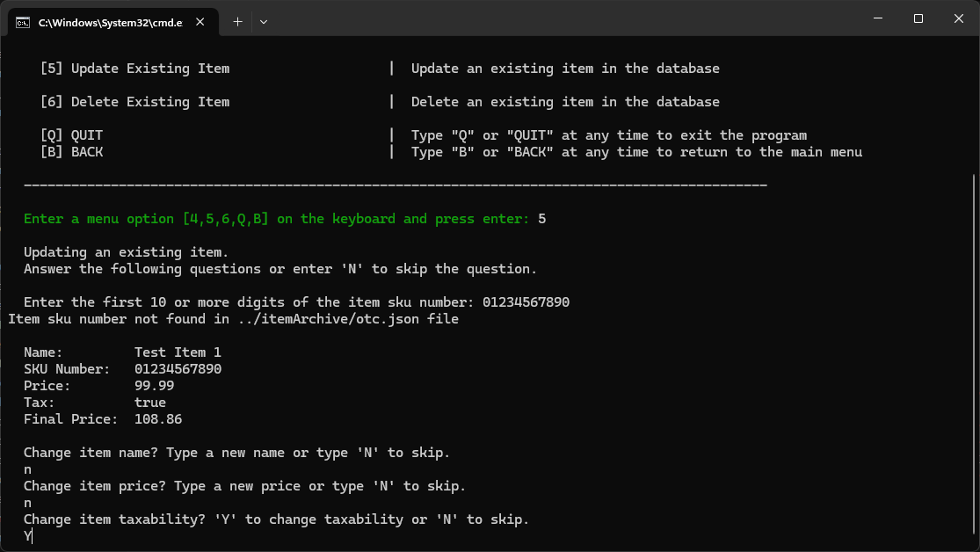
Task: Open a new terminal tab
Action: pos(237,21)
